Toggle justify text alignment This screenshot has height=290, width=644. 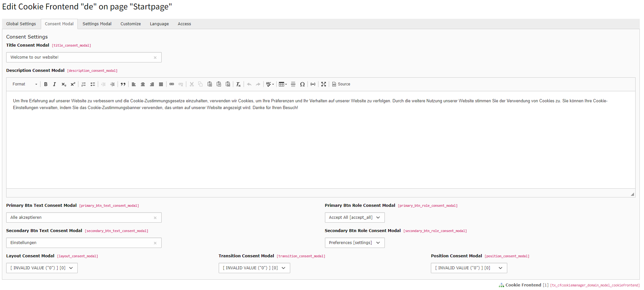pos(161,84)
